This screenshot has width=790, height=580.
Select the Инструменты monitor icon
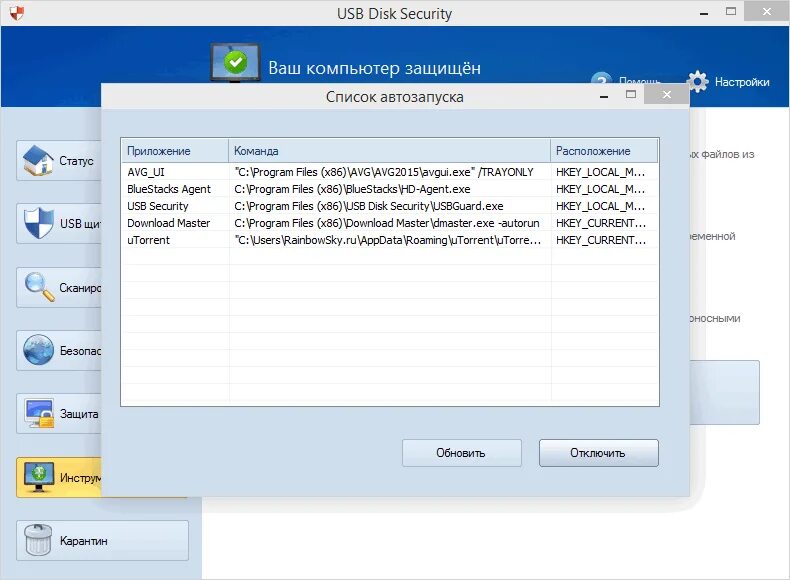point(39,477)
